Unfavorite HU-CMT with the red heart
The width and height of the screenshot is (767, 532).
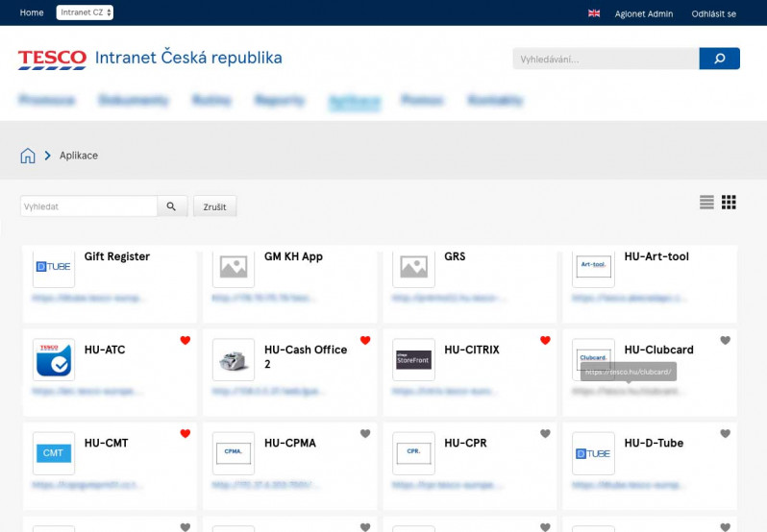[186, 433]
